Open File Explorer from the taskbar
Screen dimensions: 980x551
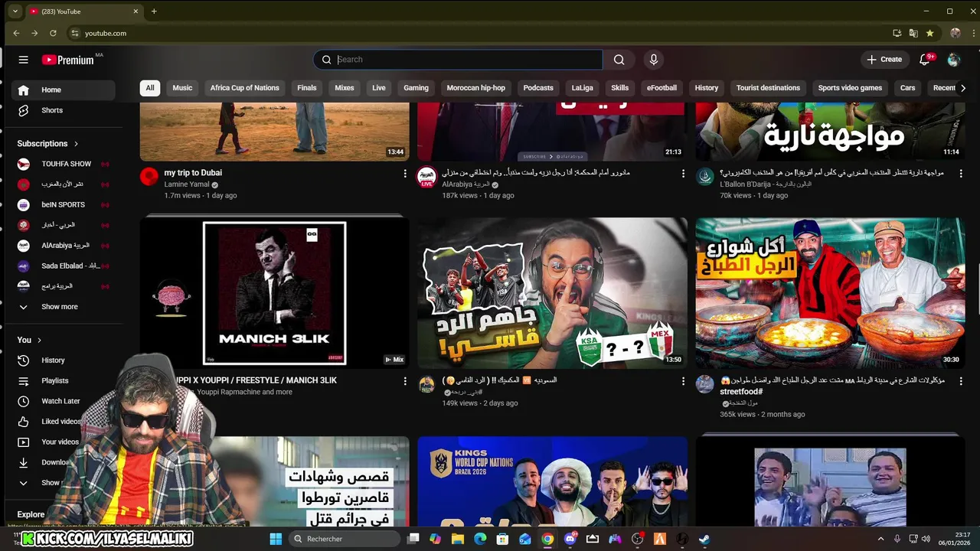tap(458, 539)
